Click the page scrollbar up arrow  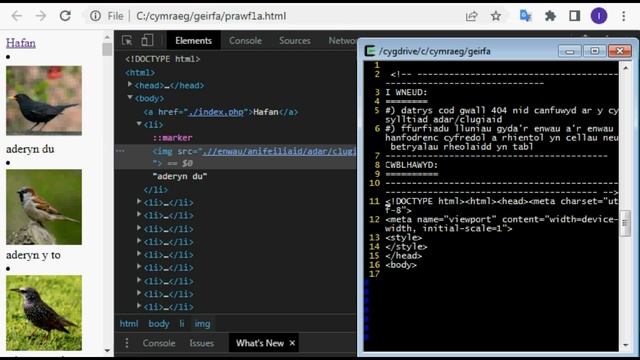pos(107,37)
